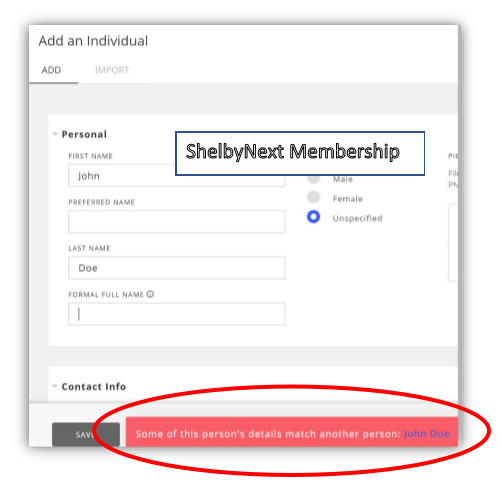Edit the Last Name field with Doe
This screenshot has height=497, width=501.
pyautogui.click(x=176, y=267)
